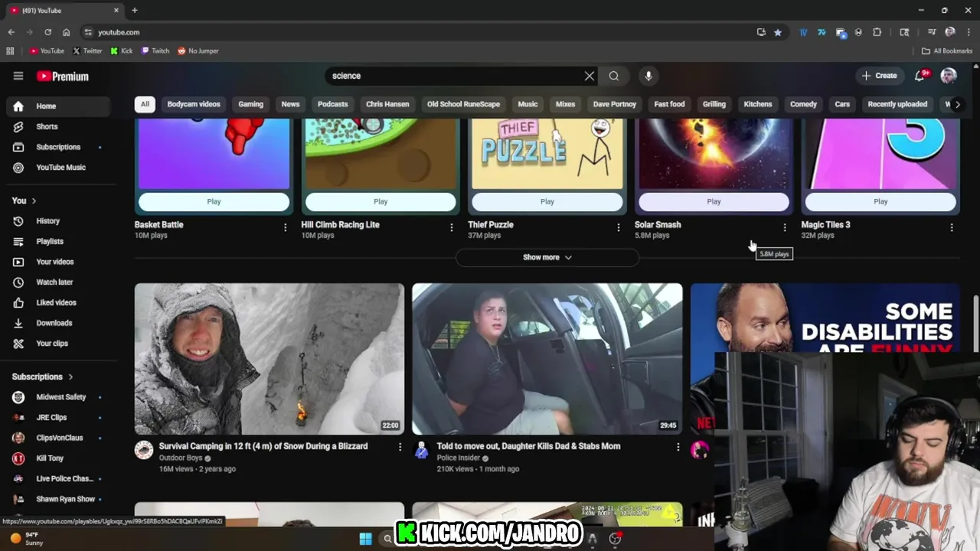Screen dimensions: 980x551
Task: Select the Podcasts filter chip
Action: coord(332,104)
